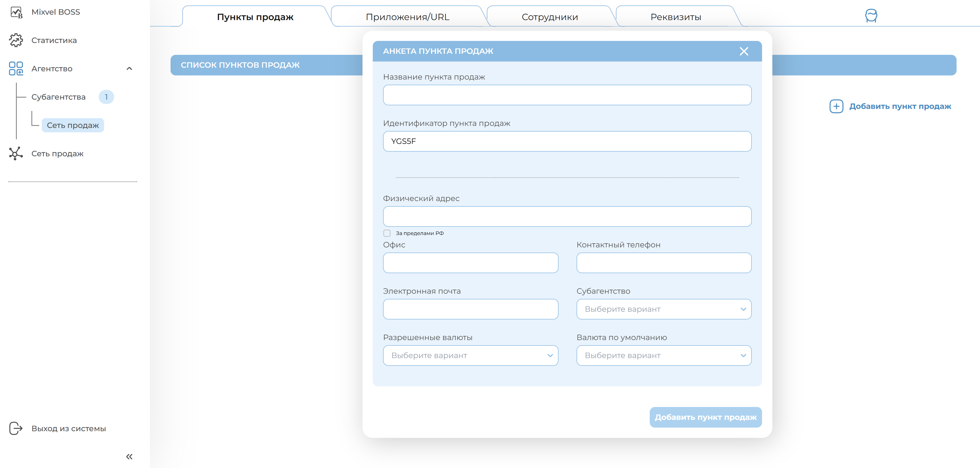Screen dimensions: 980x468
Task: Collapse the Агентство menu chevron
Action: click(x=129, y=69)
